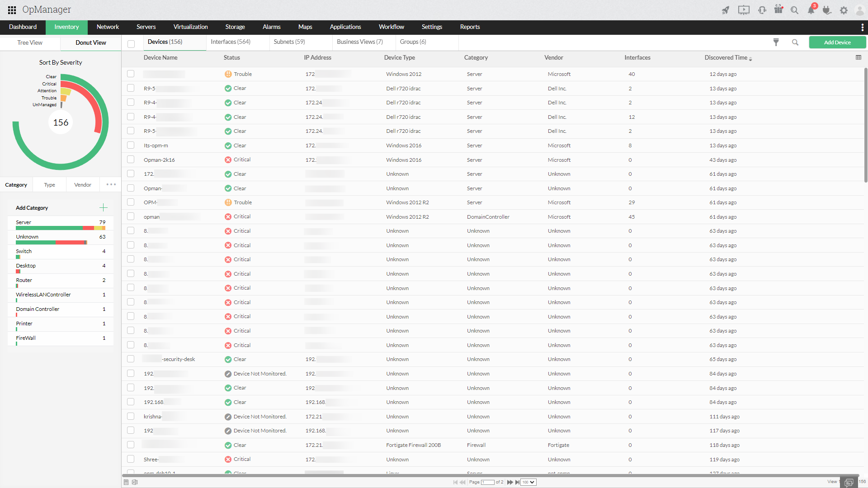This screenshot has height=488, width=868.
Task: Toggle the checkbox next to Opman-2k16
Action: [132, 160]
